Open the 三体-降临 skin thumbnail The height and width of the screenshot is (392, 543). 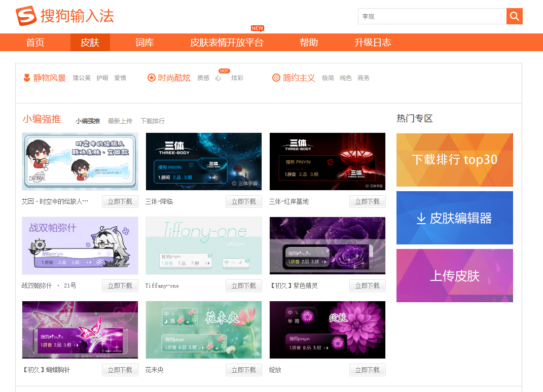(x=204, y=161)
